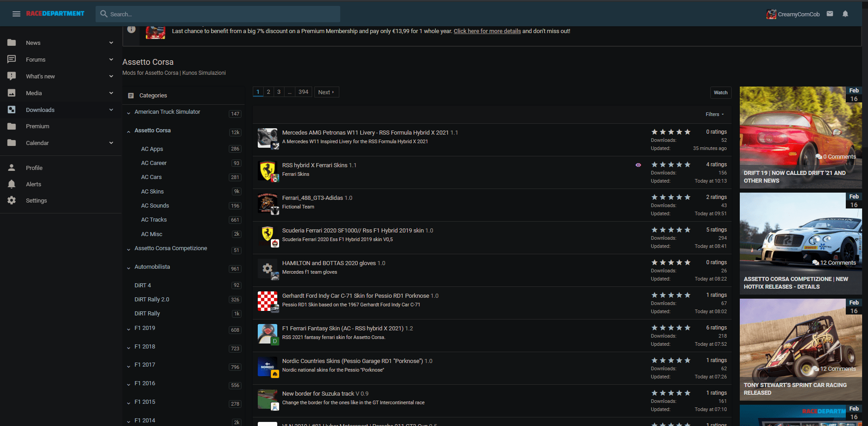Click in the Search input field
Screen dimensions: 868x426
(x=218, y=14)
